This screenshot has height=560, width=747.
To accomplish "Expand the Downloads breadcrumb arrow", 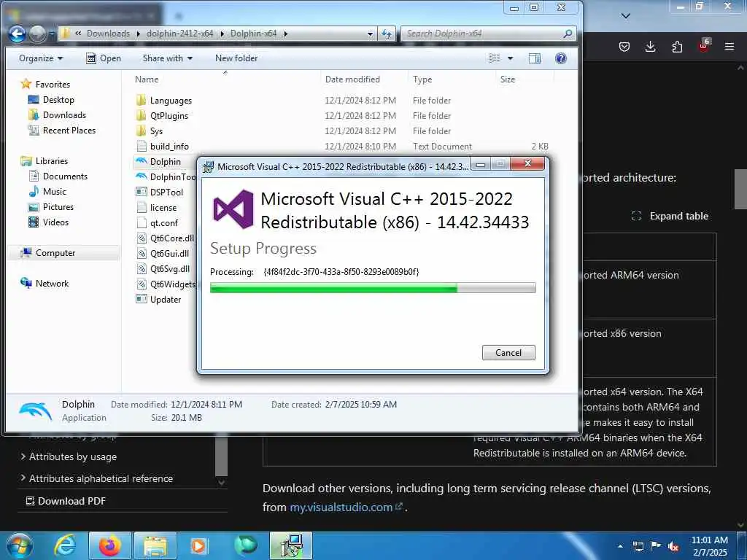I will pyautogui.click(x=138, y=34).
